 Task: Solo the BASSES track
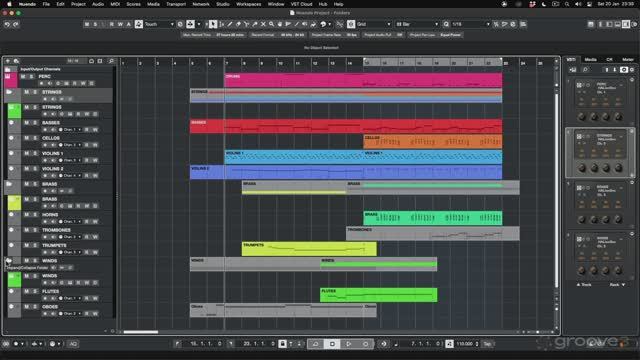pyautogui.click(x=35, y=123)
